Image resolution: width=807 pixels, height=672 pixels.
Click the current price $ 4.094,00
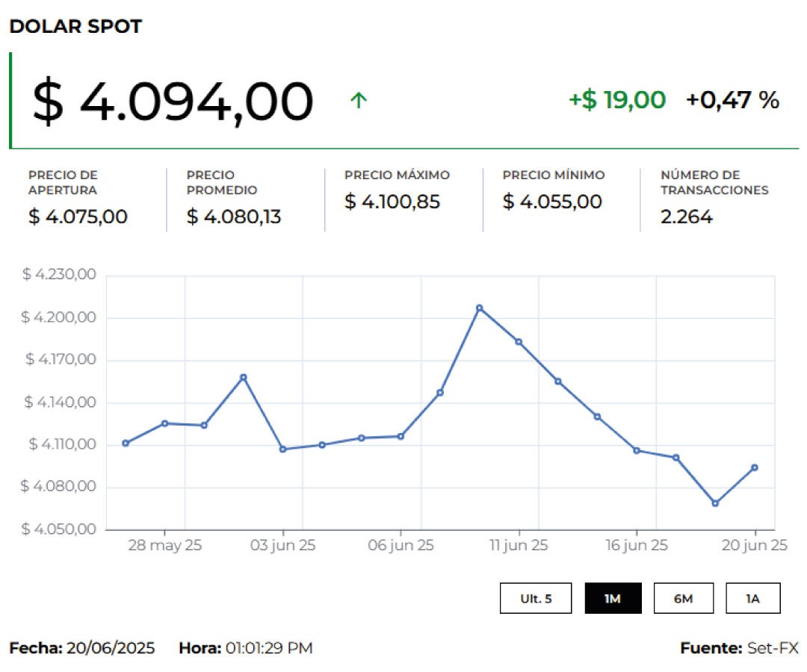click(173, 102)
